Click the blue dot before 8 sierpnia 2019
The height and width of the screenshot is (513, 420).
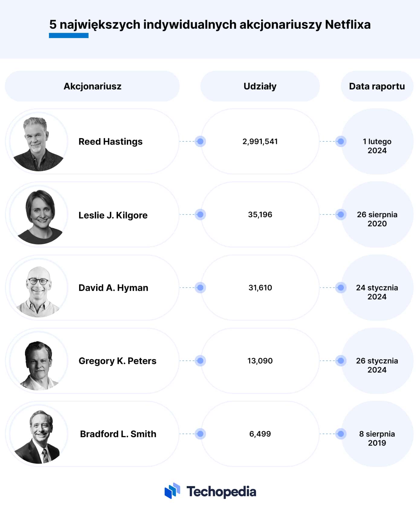coord(341,434)
